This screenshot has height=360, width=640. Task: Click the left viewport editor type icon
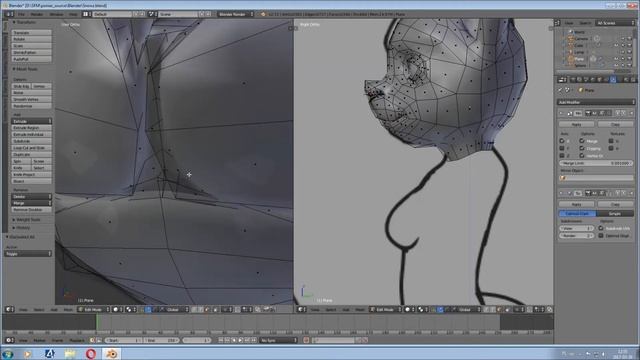point(9,309)
